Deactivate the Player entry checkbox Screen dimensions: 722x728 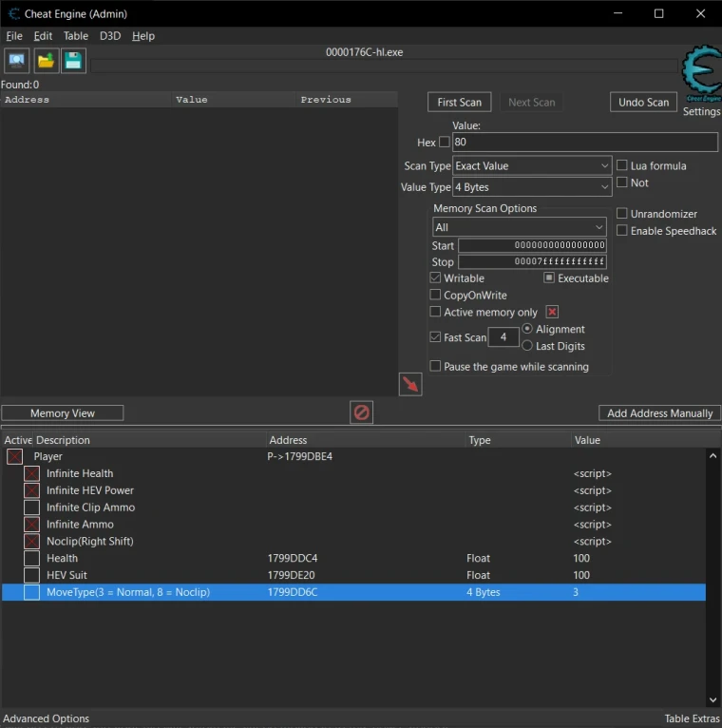(x=15, y=456)
